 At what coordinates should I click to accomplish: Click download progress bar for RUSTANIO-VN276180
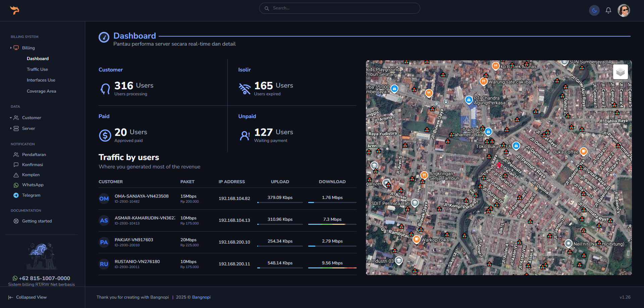click(x=332, y=268)
